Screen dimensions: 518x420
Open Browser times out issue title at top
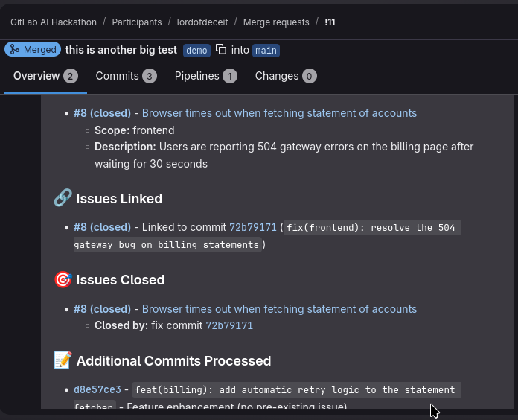click(279, 113)
